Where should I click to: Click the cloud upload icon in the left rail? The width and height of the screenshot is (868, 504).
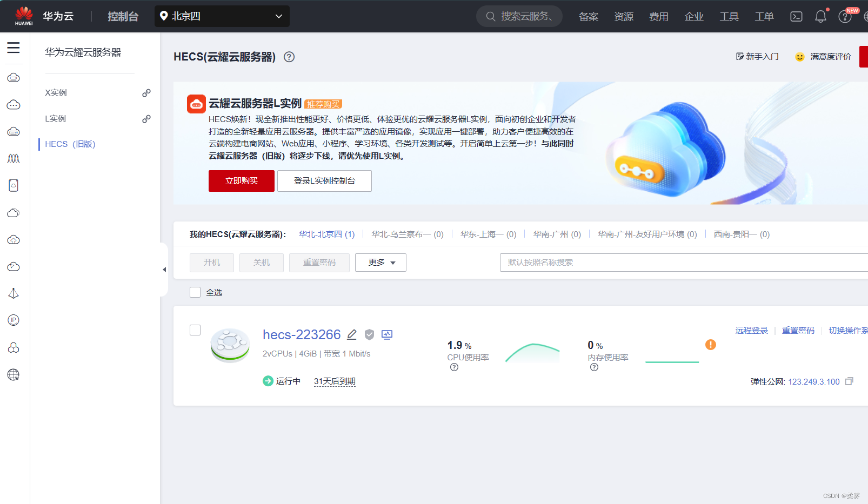click(x=14, y=240)
